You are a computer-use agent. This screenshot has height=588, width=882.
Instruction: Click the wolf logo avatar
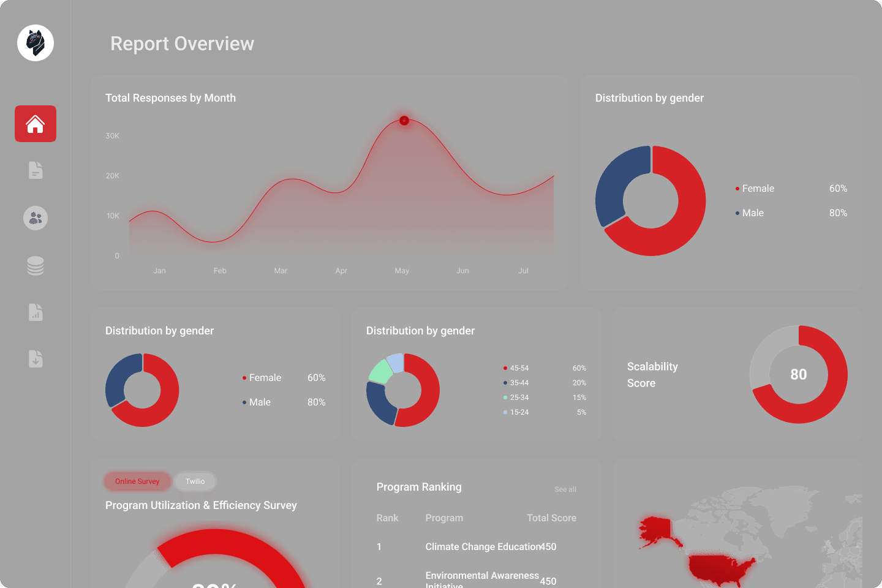click(x=36, y=43)
